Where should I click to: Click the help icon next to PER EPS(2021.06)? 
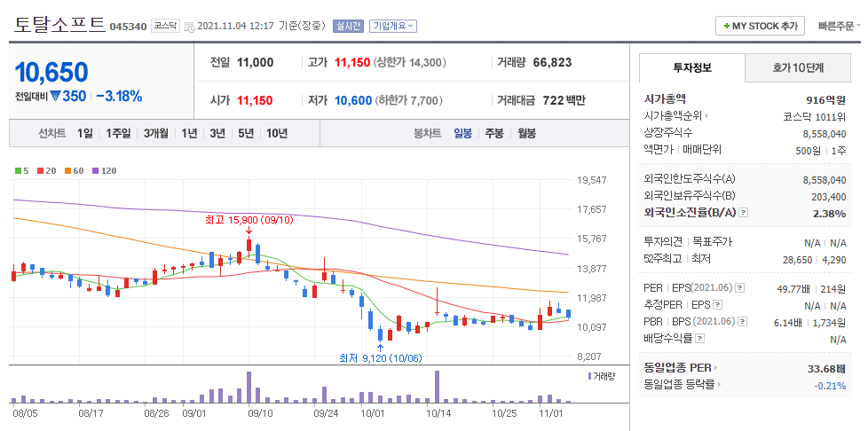[x=739, y=288]
